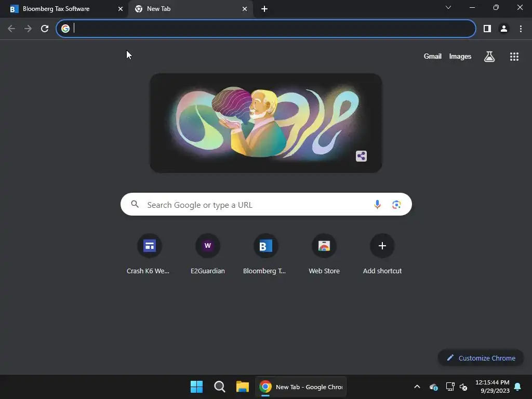This screenshot has width=532, height=399.
Task: Click the cloud sync tray icon
Action: 434,387
